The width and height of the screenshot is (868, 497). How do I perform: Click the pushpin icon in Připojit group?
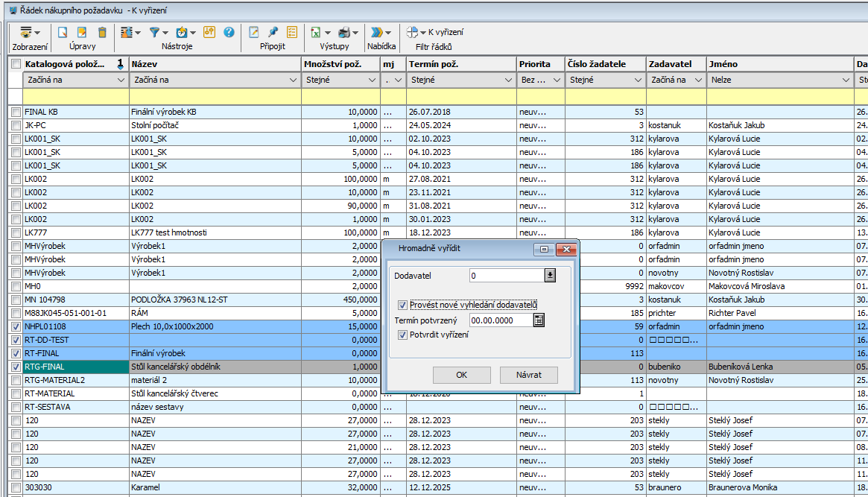pos(273,33)
